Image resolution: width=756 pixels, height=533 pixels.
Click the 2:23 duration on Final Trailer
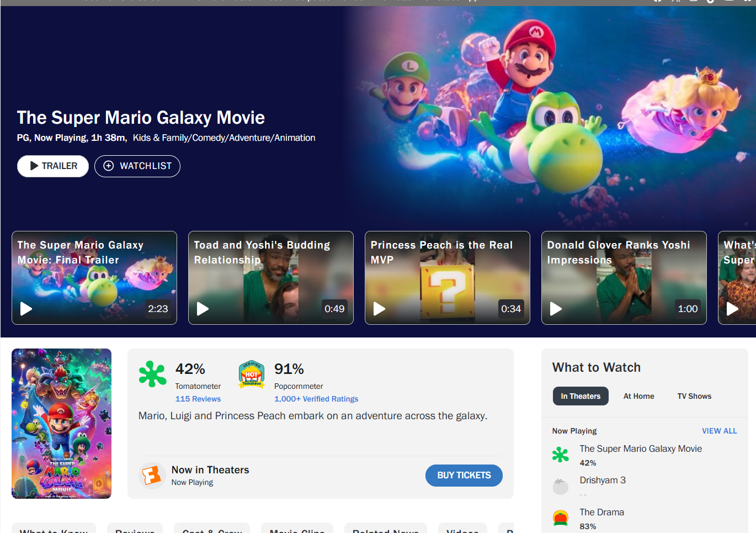(158, 309)
